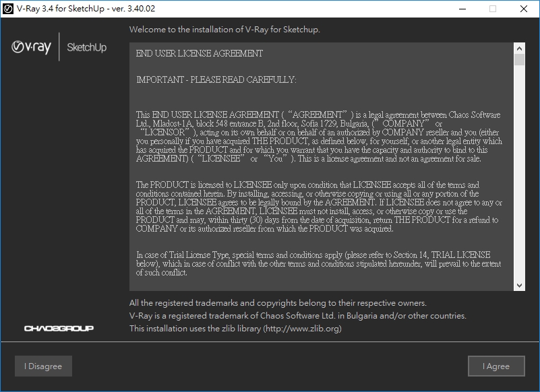Viewport: 540px width, 392px height.
Task: Click the scroll up arrow in license box
Action: [519, 48]
